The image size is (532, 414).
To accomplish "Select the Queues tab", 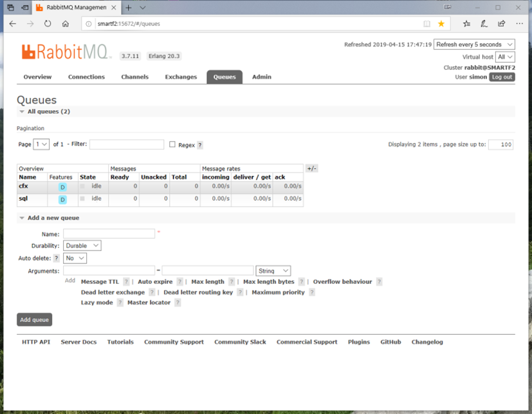I will [x=225, y=77].
